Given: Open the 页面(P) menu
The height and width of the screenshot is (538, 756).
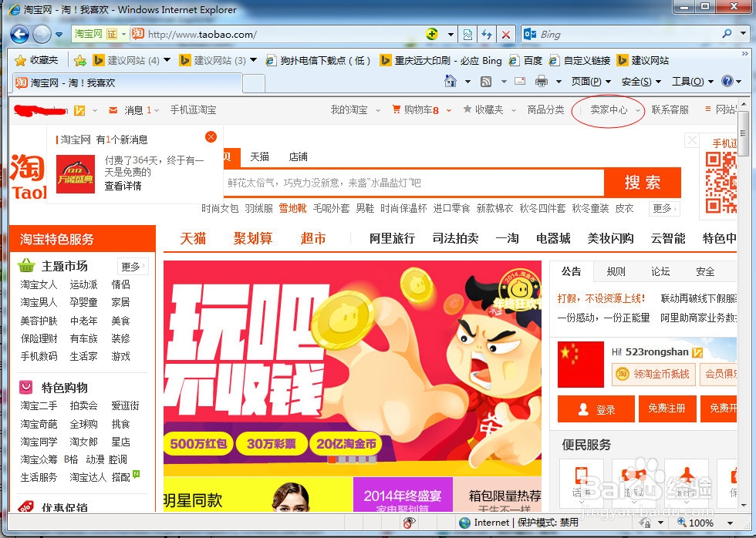Looking at the screenshot, I should (591, 82).
